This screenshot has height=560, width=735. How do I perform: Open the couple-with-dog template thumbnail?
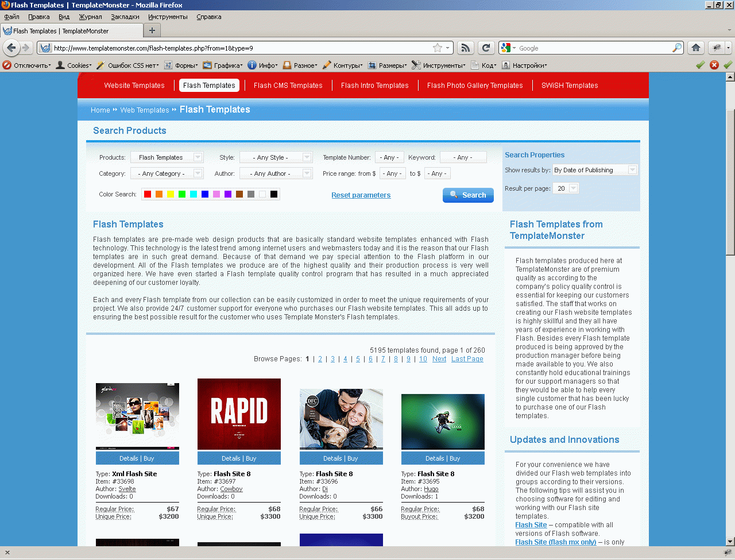341,419
